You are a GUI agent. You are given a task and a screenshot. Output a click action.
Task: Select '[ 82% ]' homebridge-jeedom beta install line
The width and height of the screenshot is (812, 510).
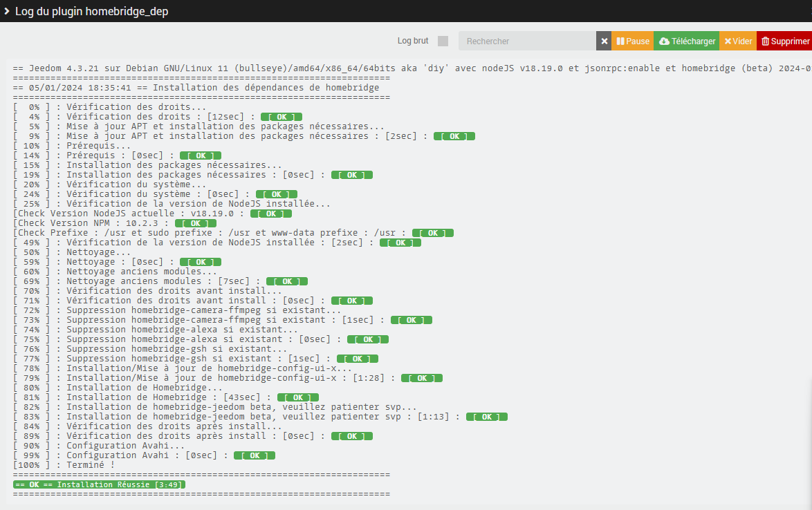tap(214, 408)
